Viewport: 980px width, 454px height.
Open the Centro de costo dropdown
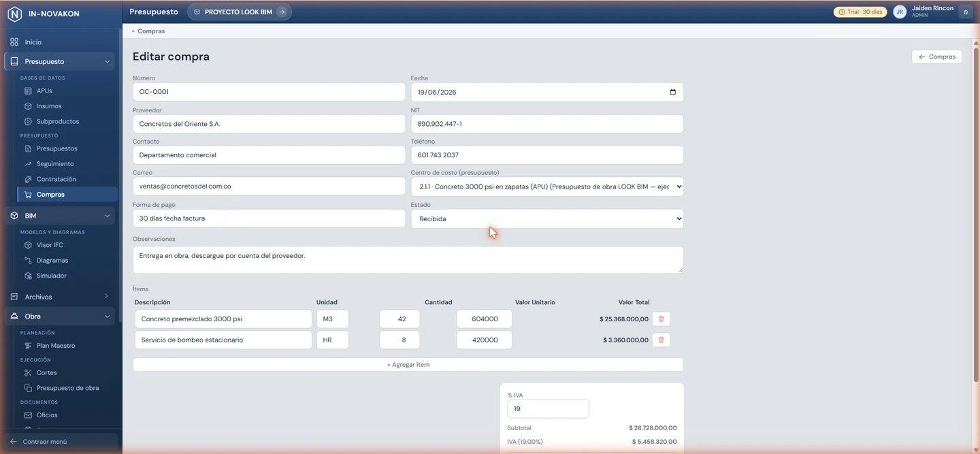[x=547, y=187]
